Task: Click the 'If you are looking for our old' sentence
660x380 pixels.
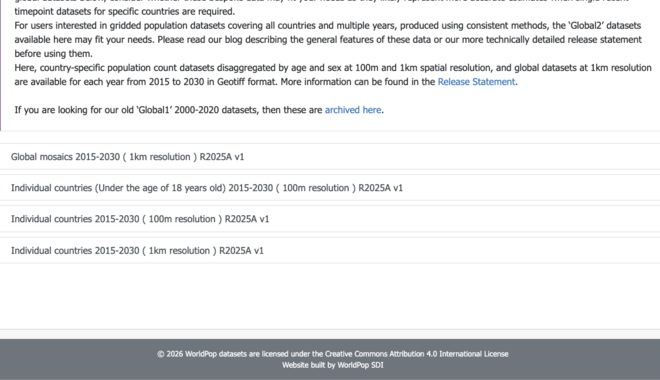Action: [199, 110]
